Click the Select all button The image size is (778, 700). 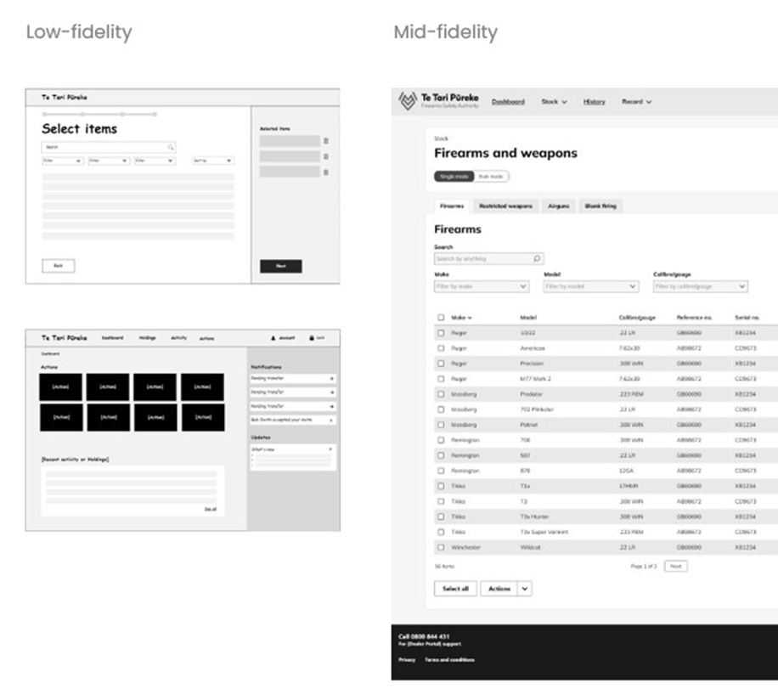coord(455,589)
